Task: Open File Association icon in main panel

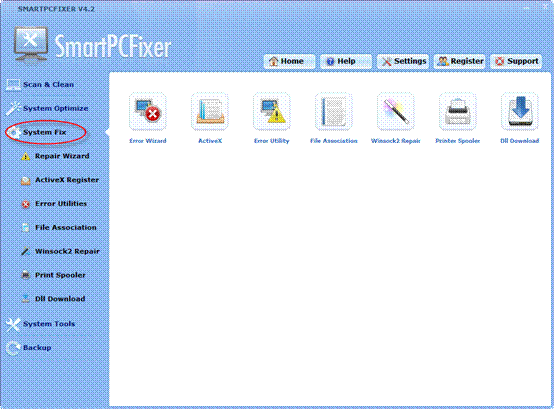Action: [334, 111]
